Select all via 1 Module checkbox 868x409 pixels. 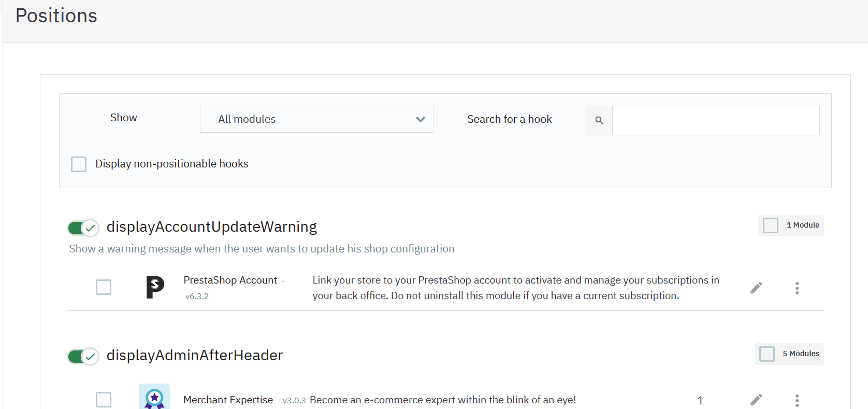pyautogui.click(x=770, y=225)
